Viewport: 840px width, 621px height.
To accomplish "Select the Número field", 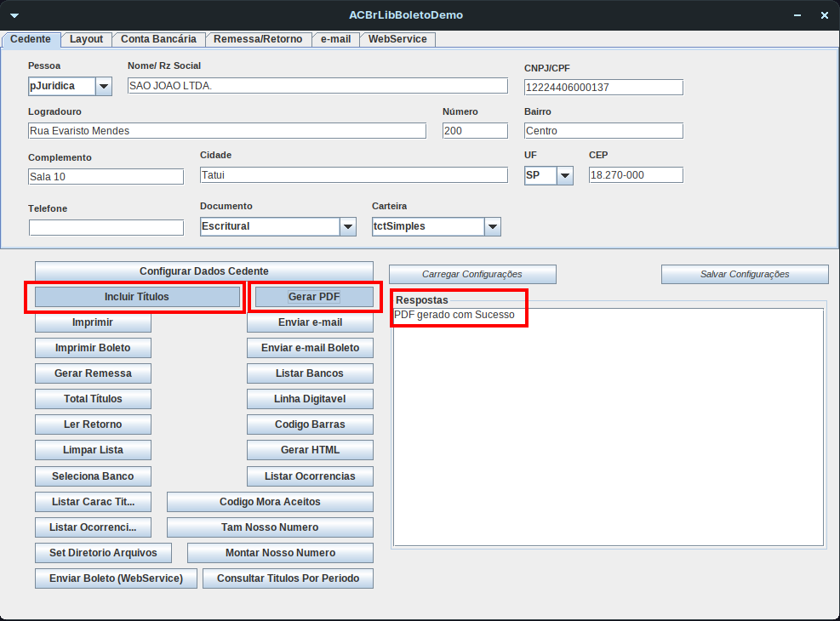I will 475,131.
